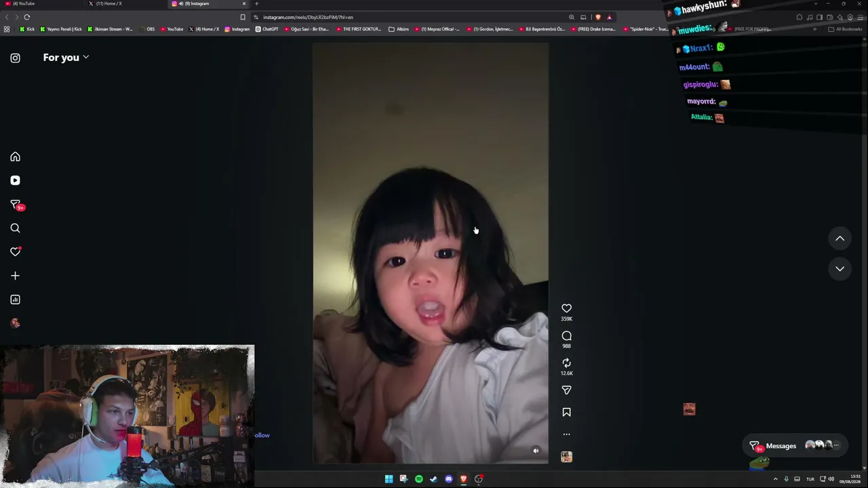Open notifications heart in the sidebar
The height and width of the screenshot is (488, 868).
point(15,252)
